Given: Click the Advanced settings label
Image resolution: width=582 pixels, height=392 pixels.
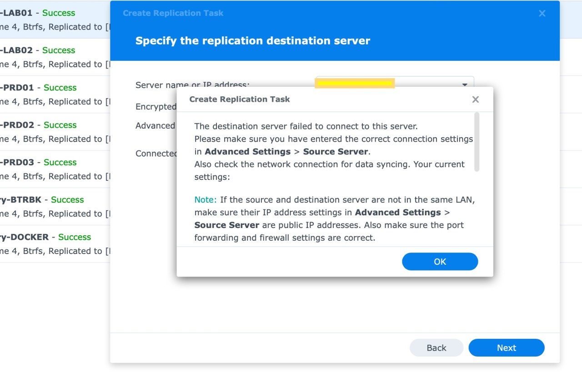Looking at the screenshot, I should [x=155, y=126].
